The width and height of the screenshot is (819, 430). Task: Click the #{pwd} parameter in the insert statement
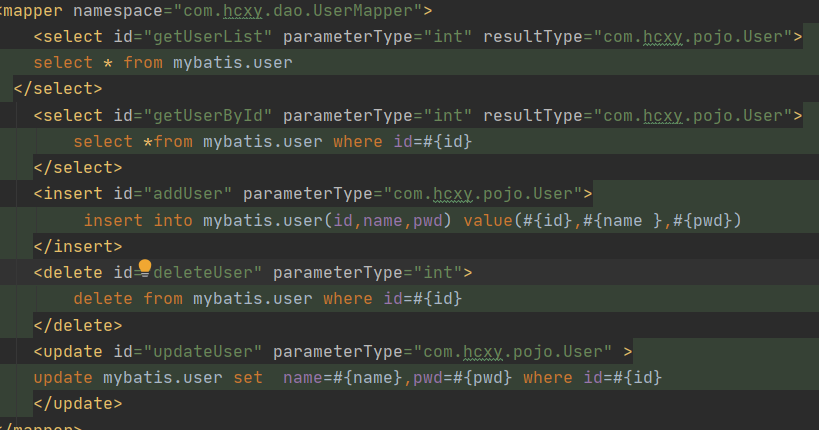706,220
